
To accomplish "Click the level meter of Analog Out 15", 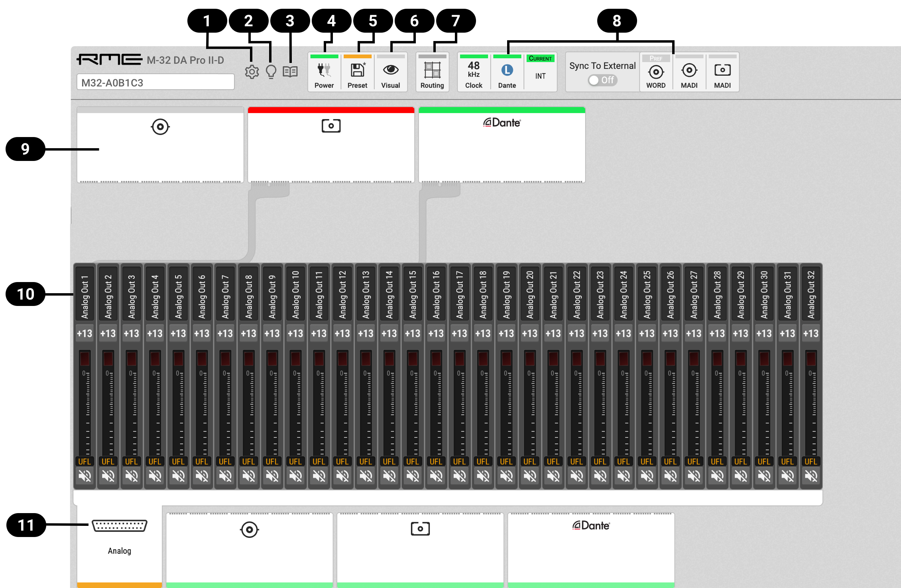I will pos(413,402).
